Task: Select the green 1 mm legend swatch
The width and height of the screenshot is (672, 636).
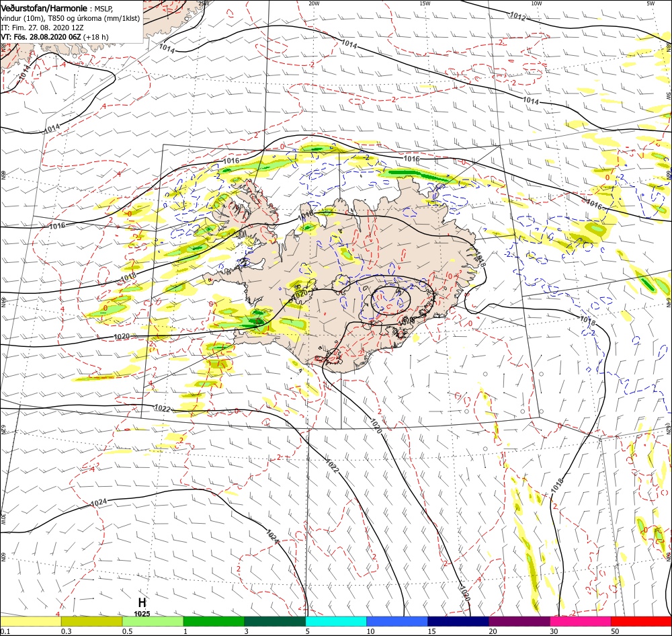Action: point(214,621)
